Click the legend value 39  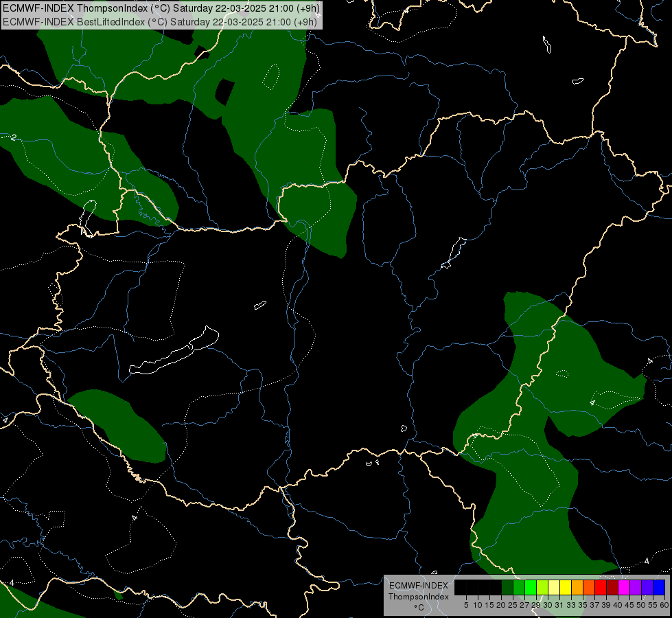(606, 605)
